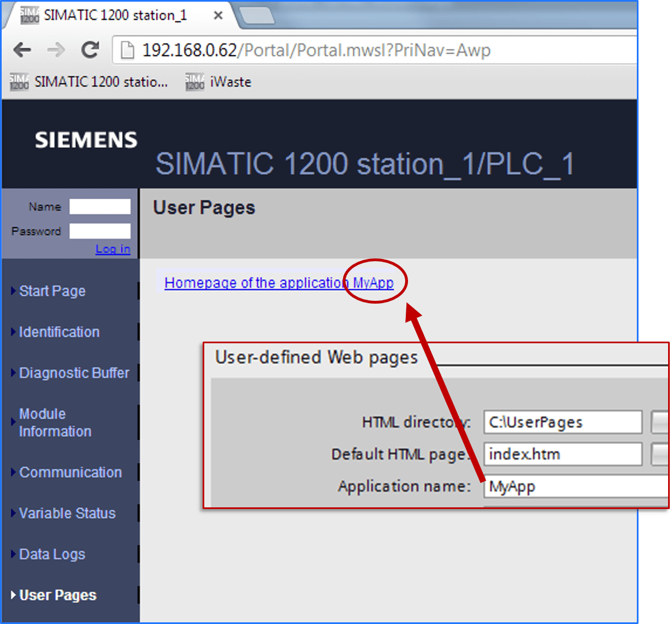
Task: Close the SIMATIC 1200 station_1 browser tab
Action: 218,15
